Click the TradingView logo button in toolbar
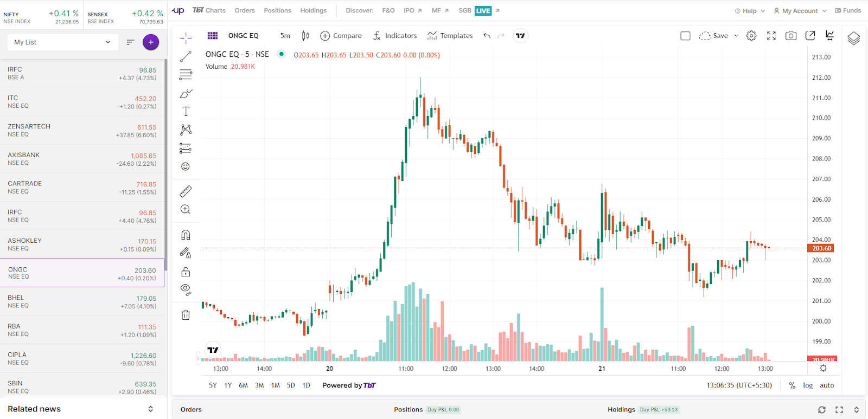868x419 pixels. pos(520,36)
